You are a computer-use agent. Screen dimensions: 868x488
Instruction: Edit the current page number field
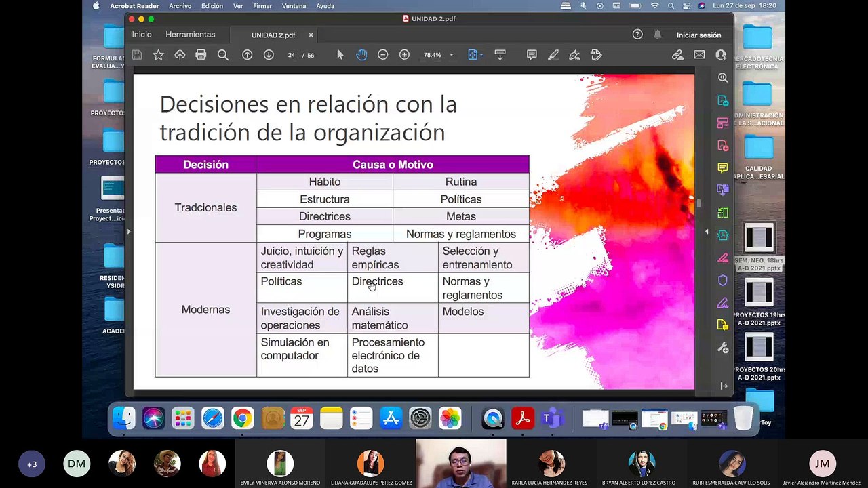coord(291,55)
